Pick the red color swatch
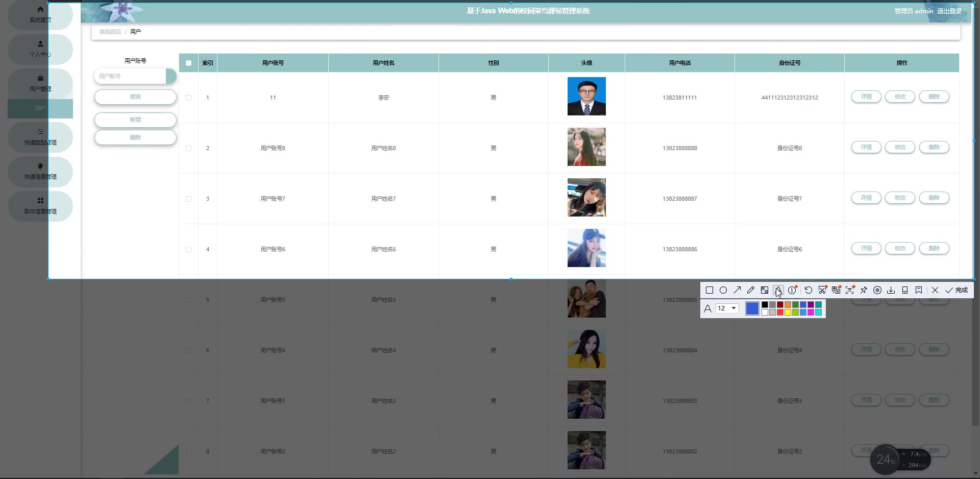 [x=780, y=312]
